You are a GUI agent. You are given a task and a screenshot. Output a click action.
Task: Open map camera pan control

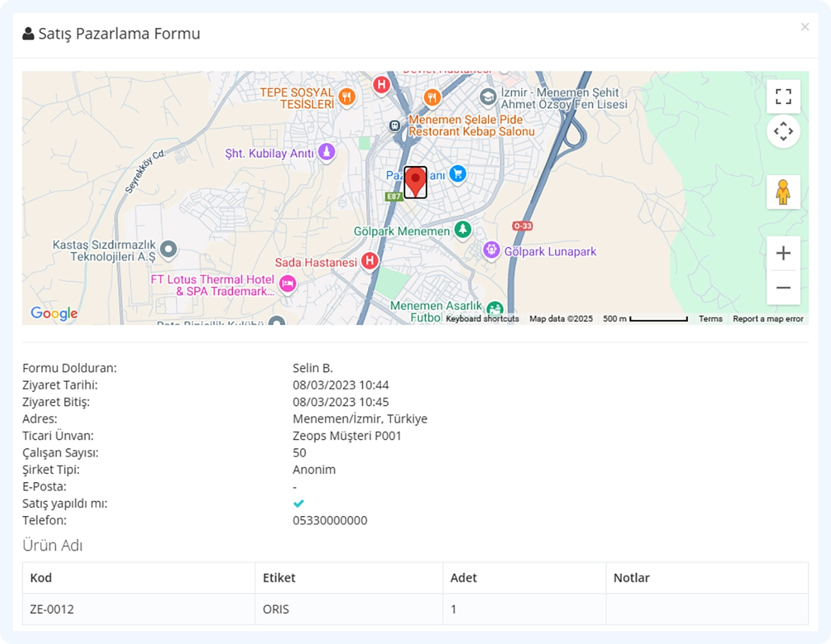[783, 132]
